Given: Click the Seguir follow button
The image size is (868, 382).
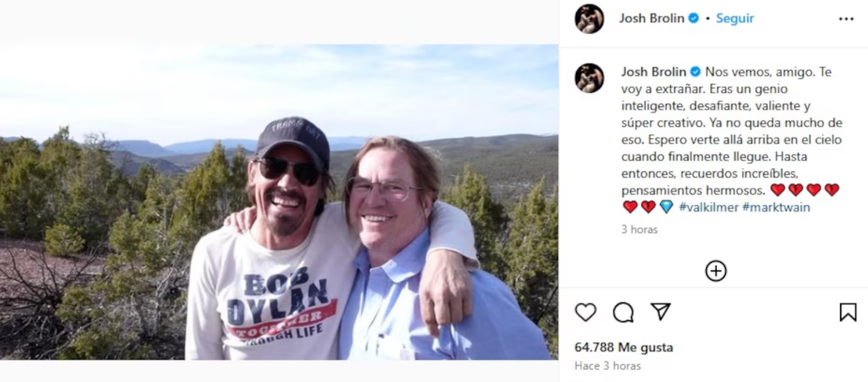Looking at the screenshot, I should 735,18.
